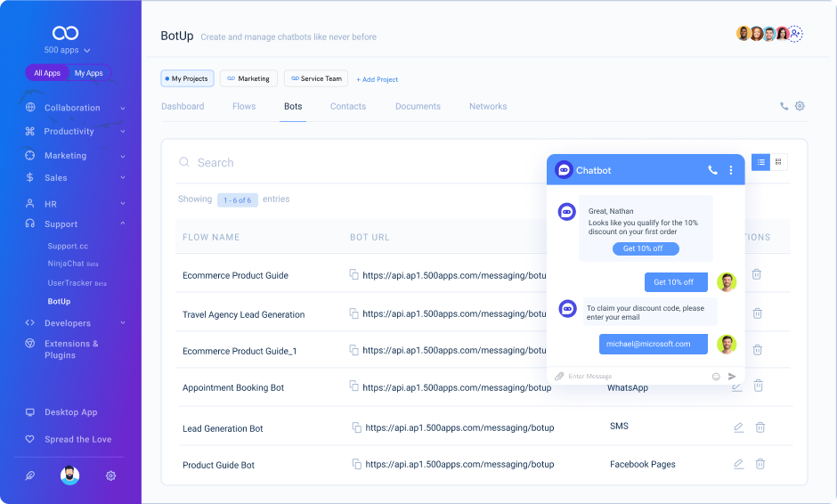837x504 pixels.
Task: Edit the Lead Generation Bot
Action: [738, 427]
